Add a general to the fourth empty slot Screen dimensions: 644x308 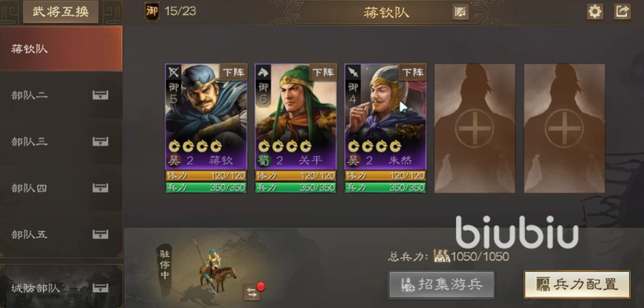[475, 128]
